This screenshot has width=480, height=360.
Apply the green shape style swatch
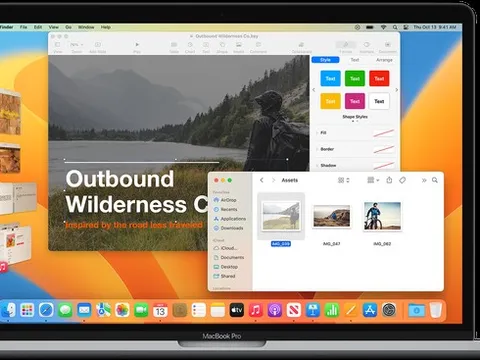[355, 79]
